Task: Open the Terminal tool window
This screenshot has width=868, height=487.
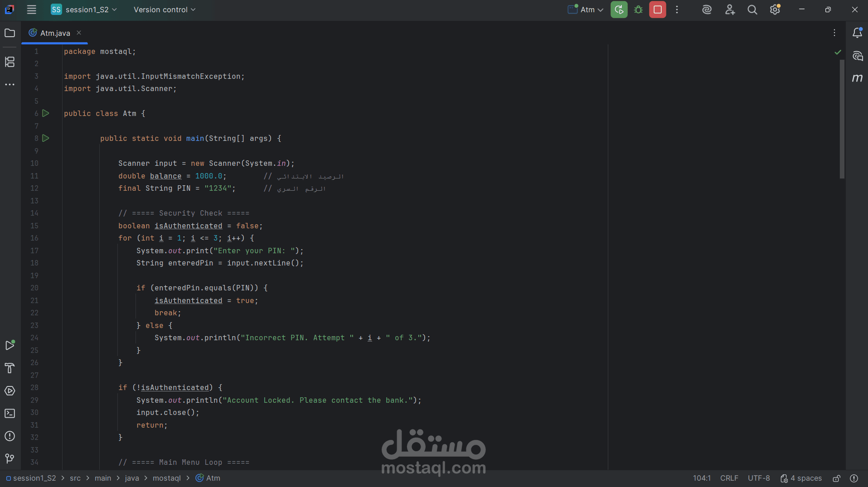Action: click(x=10, y=413)
